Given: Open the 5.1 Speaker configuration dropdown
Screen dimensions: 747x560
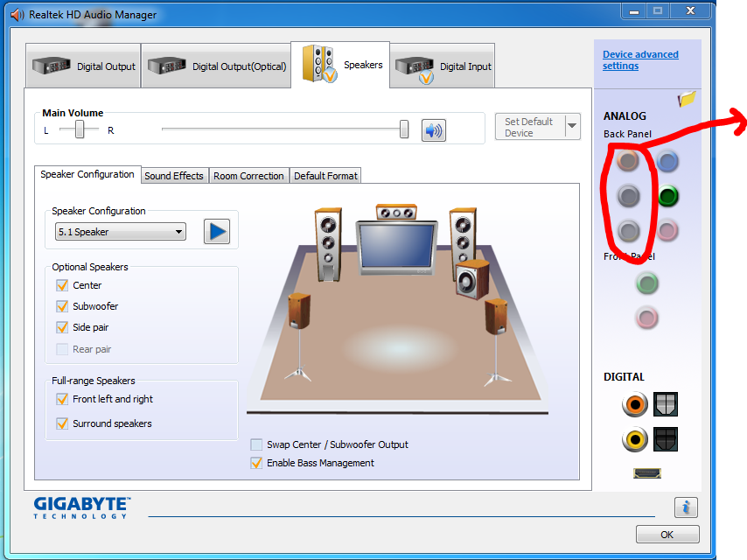Looking at the screenshot, I should (121, 232).
